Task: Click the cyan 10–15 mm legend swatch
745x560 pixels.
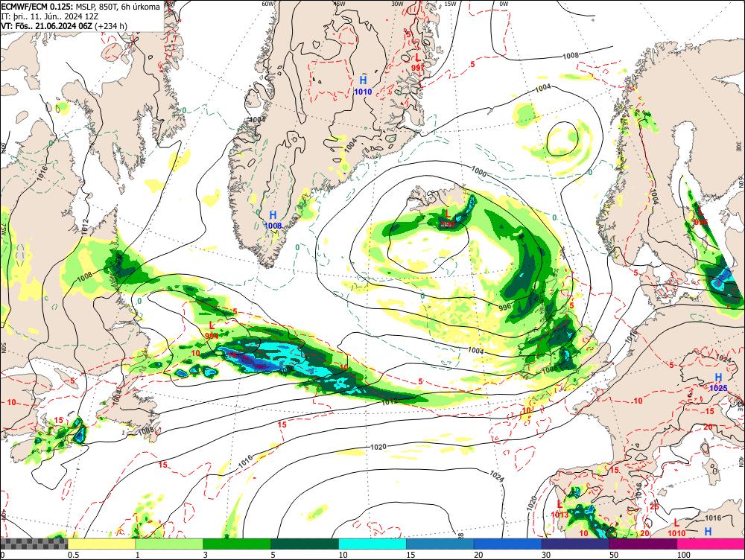Action: tap(372, 544)
